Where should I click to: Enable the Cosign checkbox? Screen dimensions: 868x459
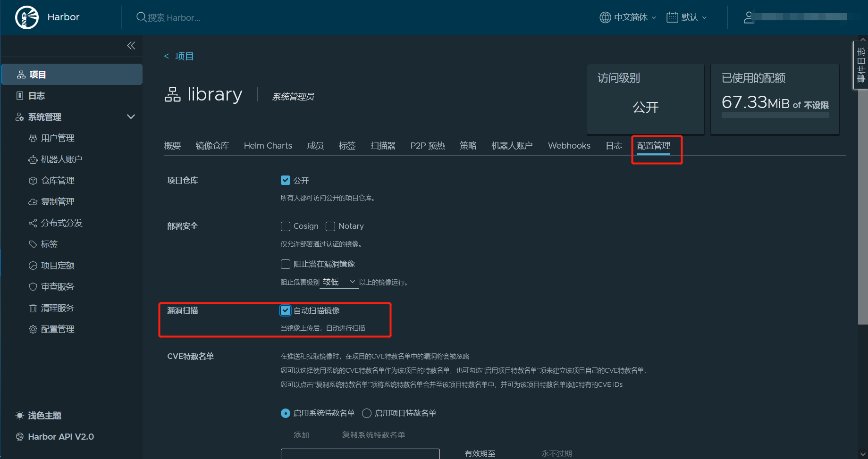286,226
